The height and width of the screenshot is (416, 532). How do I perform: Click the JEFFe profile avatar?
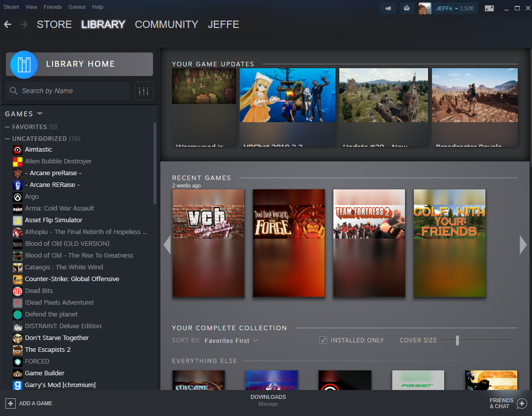pos(425,8)
